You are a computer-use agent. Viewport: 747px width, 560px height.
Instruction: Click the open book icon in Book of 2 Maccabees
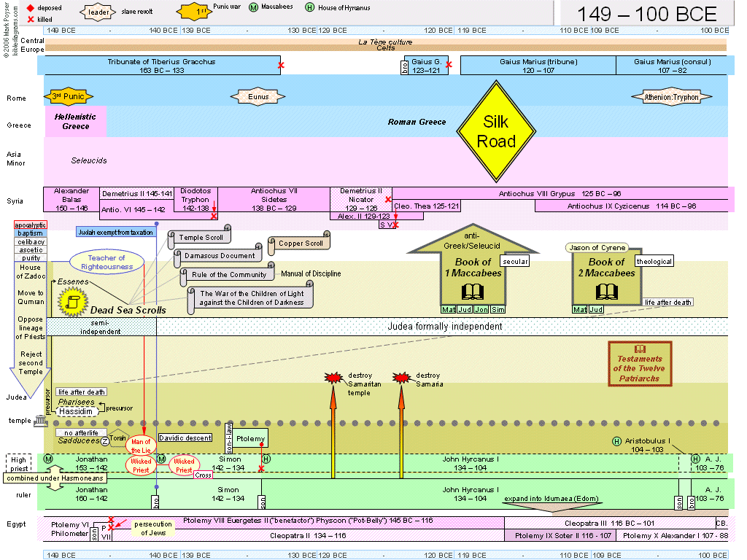[x=606, y=292]
